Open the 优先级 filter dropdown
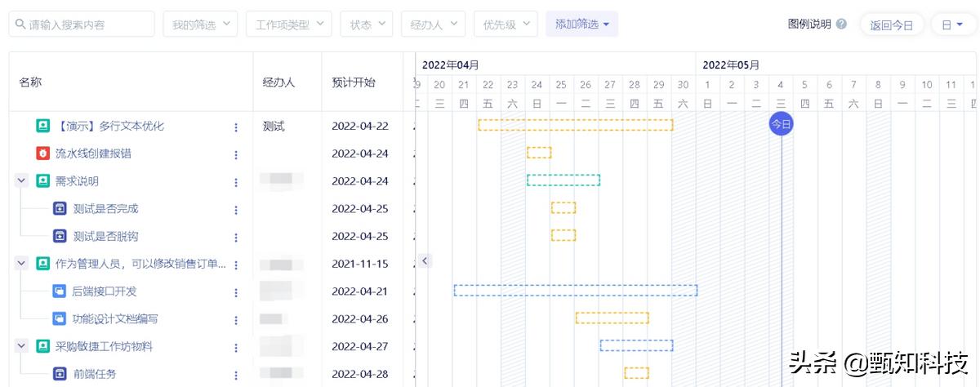980x387 pixels. point(506,24)
